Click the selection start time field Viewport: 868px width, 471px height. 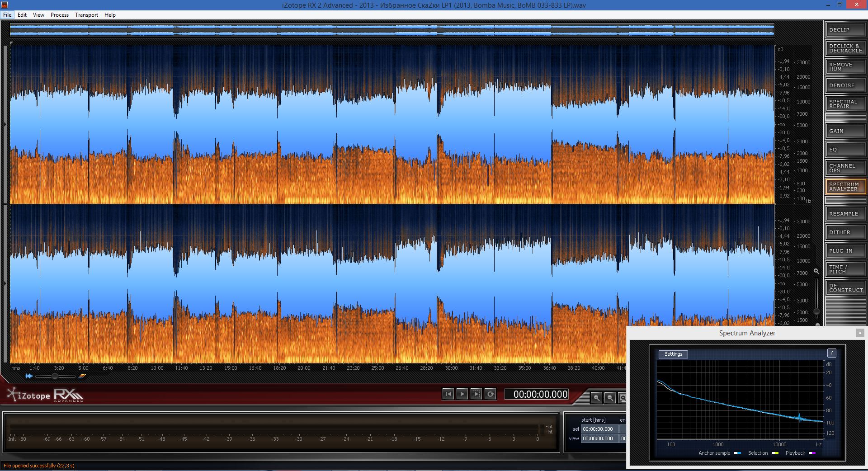[599, 429]
